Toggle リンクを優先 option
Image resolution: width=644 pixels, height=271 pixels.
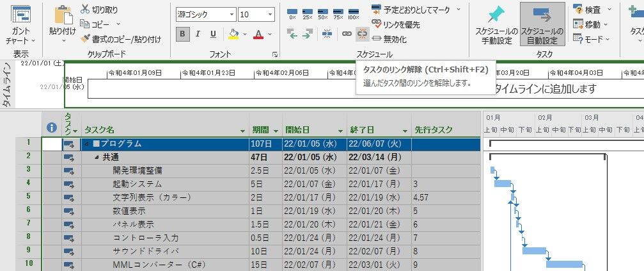click(x=396, y=24)
